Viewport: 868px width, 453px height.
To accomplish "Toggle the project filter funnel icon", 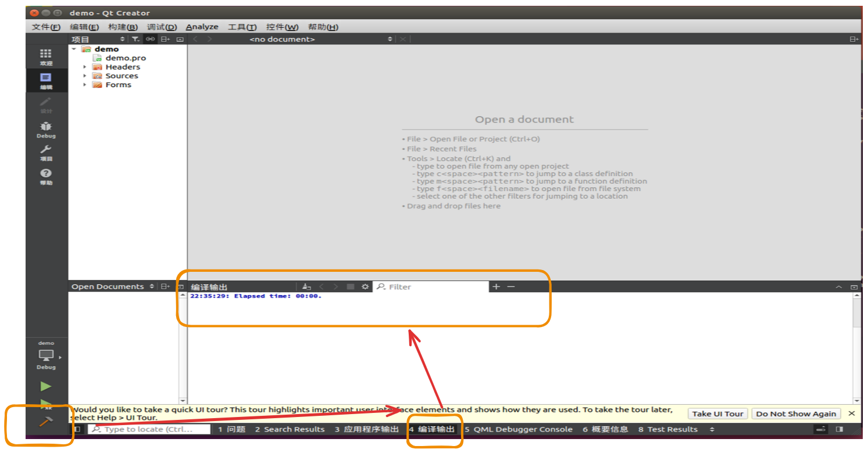I will [x=135, y=39].
